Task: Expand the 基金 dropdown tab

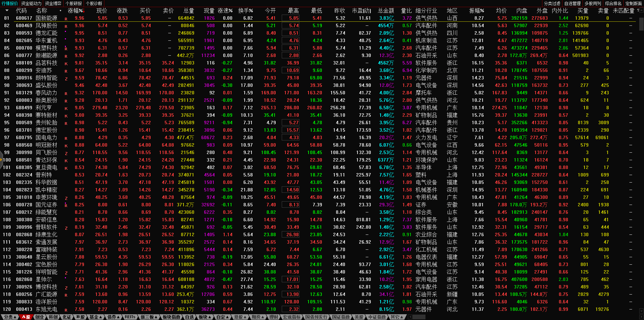Action: (x=95, y=317)
